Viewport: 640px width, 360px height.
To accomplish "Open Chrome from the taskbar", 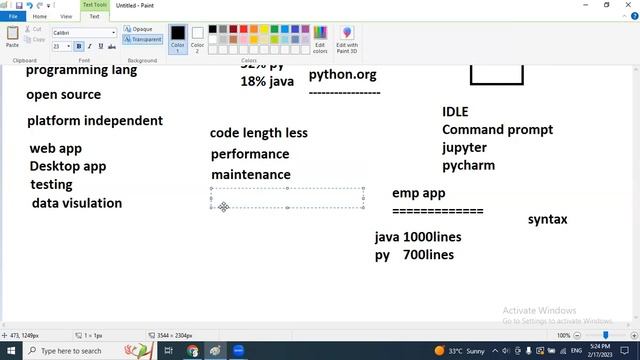I will point(192,351).
